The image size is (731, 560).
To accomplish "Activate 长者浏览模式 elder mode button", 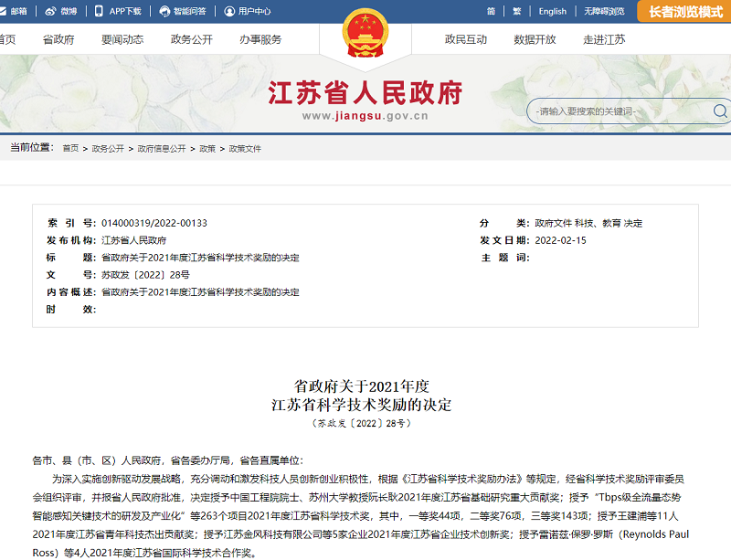I will tap(685, 12).
